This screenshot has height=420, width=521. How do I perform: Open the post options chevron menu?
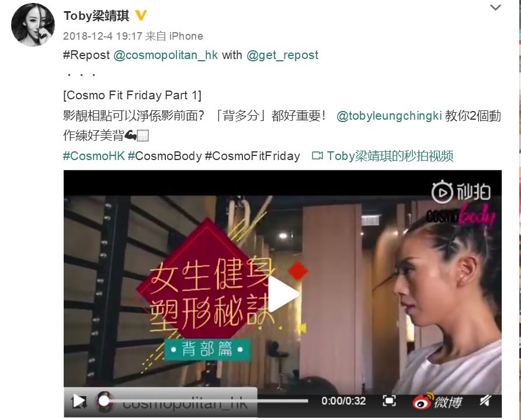tap(495, 8)
